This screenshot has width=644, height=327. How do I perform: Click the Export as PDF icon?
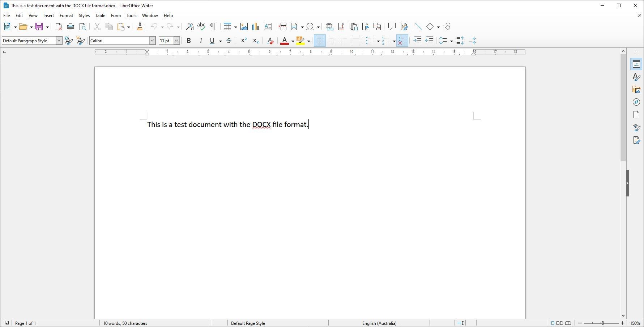tap(59, 26)
